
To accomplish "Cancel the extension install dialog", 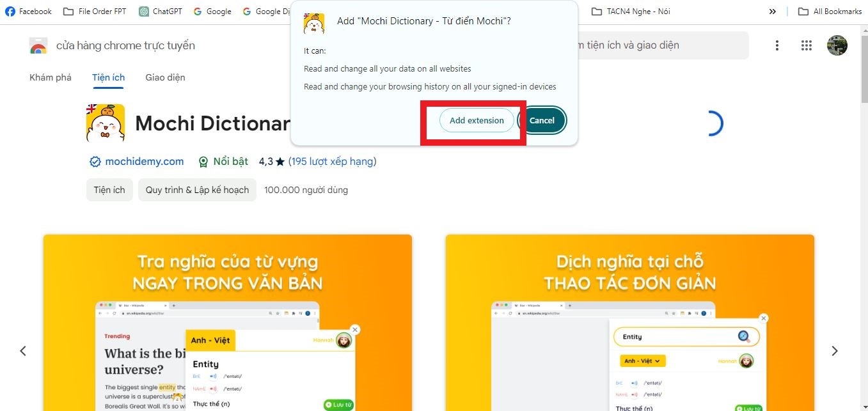I will [542, 120].
